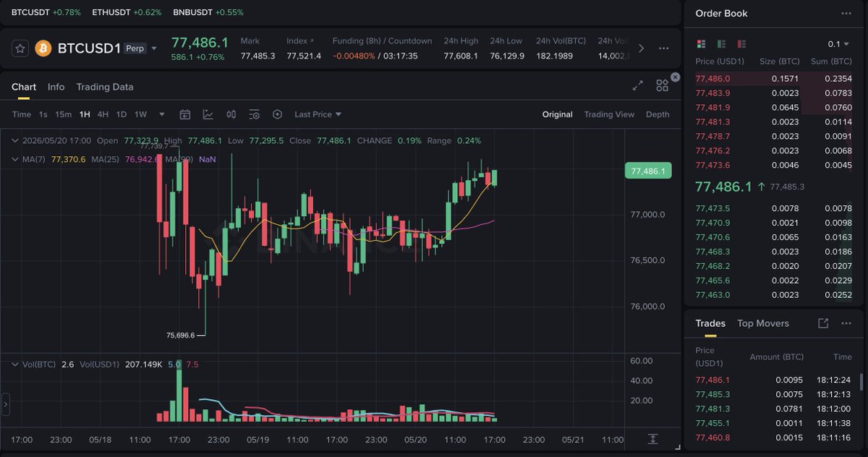Open ticker header more options ellipsis
Screen dimensions: 868x457
tap(664, 48)
